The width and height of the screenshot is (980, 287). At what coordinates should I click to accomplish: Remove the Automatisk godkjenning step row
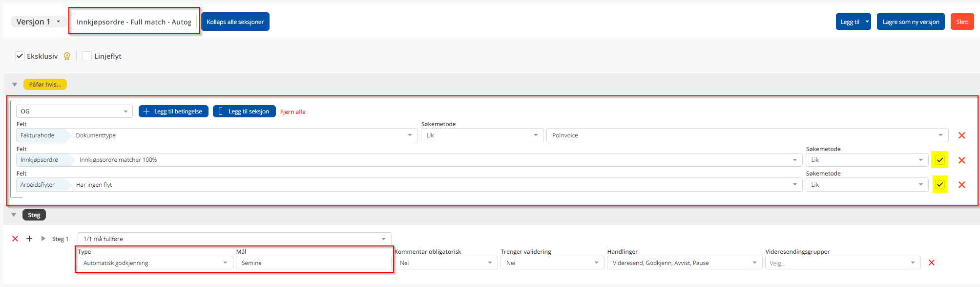tap(931, 263)
